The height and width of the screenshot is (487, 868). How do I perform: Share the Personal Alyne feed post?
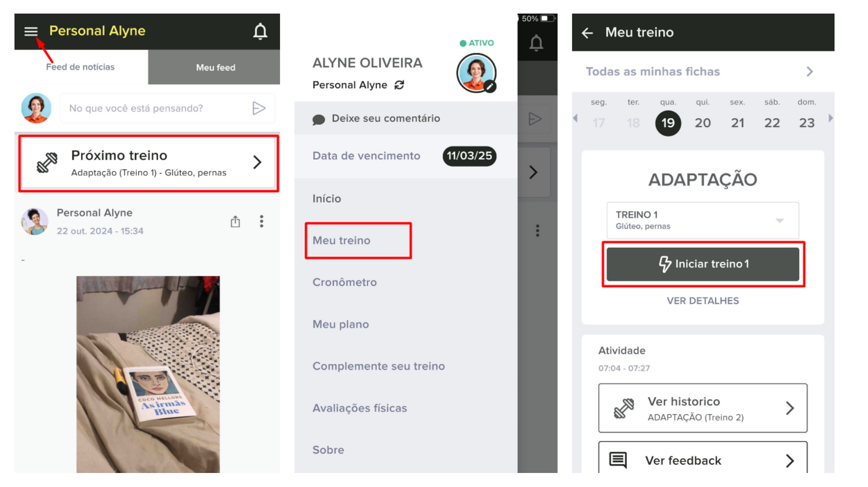pos(235,222)
